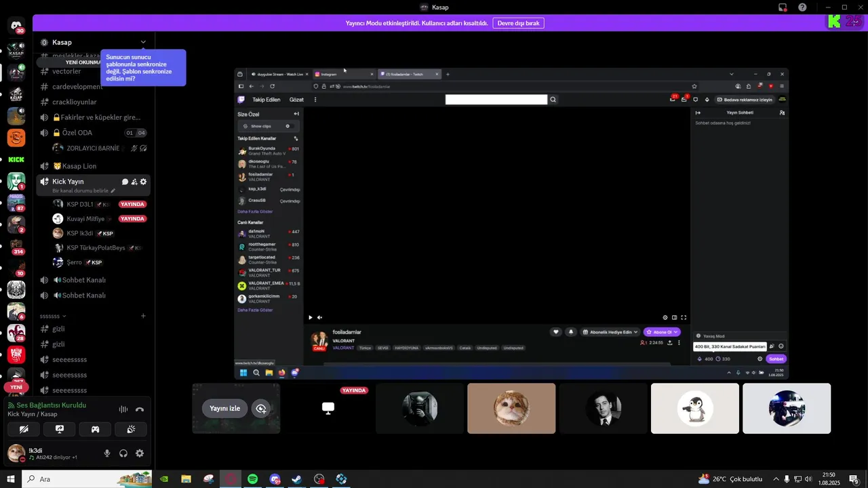Open volume control in system tray
Image resolution: width=868 pixels, height=488 pixels.
(808, 479)
